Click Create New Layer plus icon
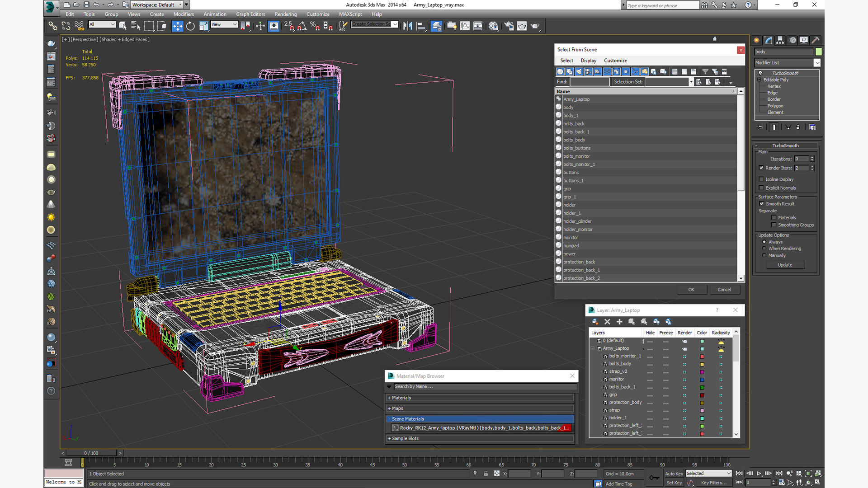Viewport: 868px width, 488px height. click(x=619, y=322)
